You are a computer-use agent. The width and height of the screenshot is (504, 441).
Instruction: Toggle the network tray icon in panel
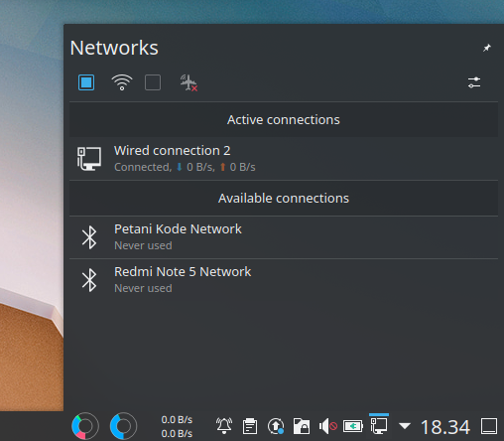[379, 425]
